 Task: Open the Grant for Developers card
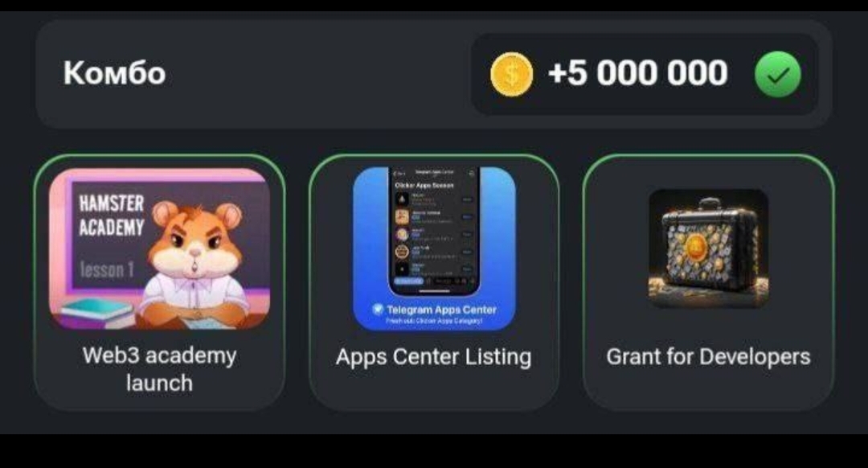point(709,282)
